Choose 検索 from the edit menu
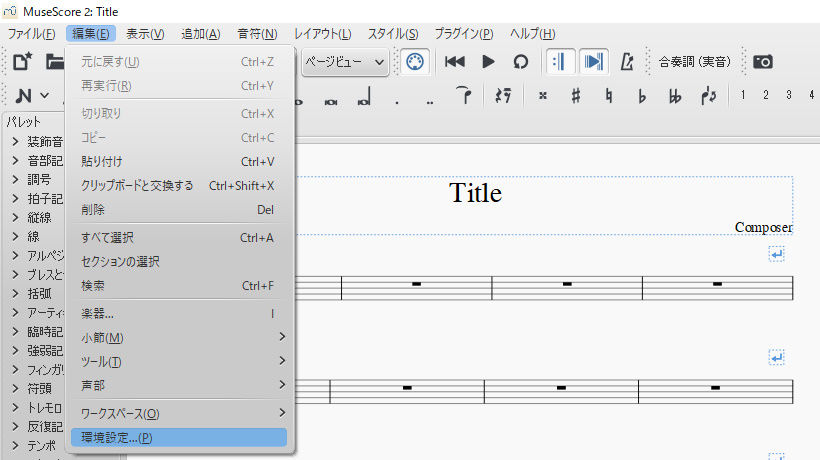 178,286
